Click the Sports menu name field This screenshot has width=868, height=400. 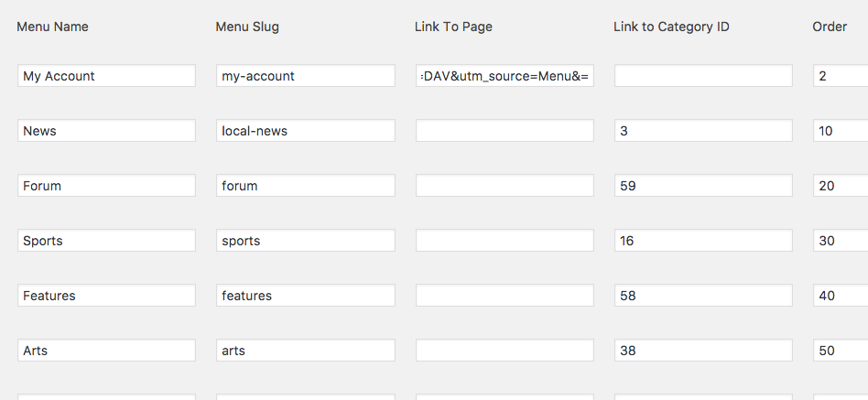[x=106, y=241]
